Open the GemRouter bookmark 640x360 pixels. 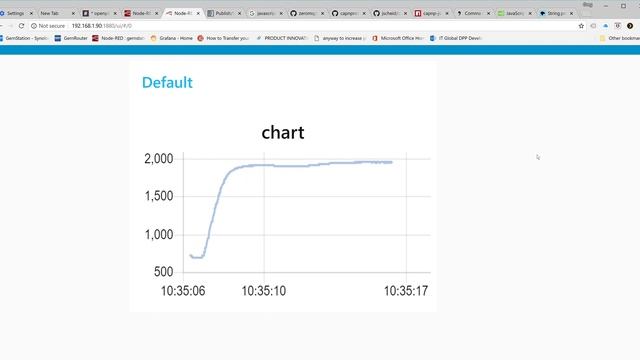(71, 38)
